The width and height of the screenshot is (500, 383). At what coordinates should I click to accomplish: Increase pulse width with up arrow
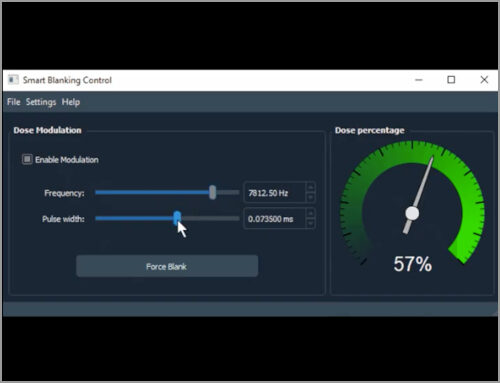point(310,214)
